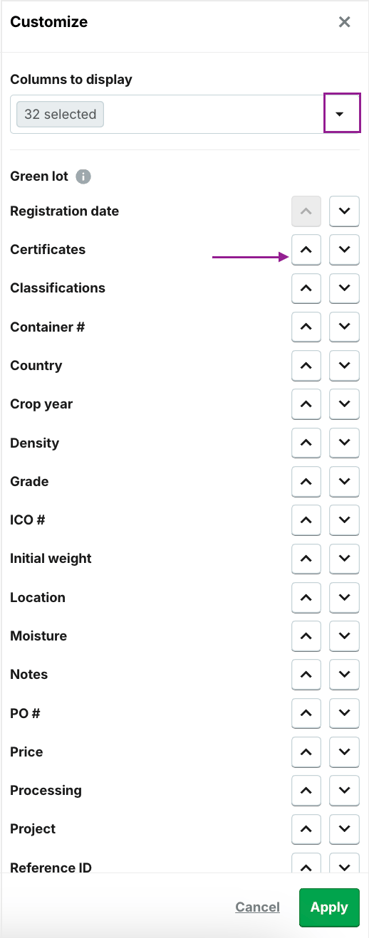Move Density column down
The image size is (369, 938).
[x=344, y=443]
